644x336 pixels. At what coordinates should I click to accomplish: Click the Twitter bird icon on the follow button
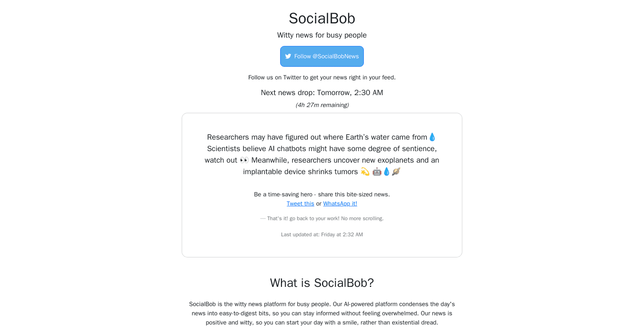(x=288, y=56)
